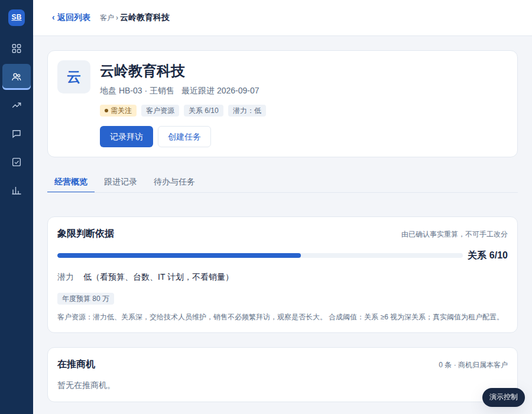Open the chat message sidebar icon

click(17, 134)
